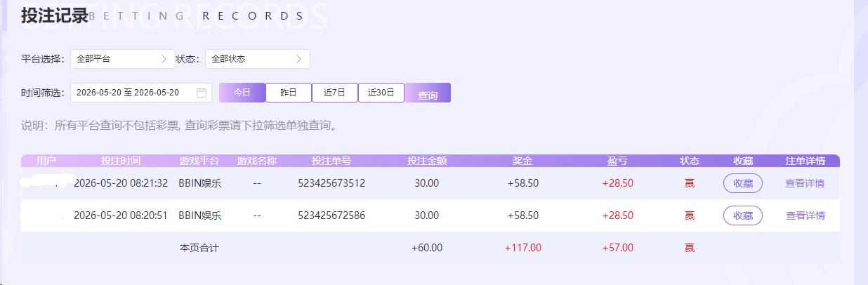Open the calendar icon in date field

(x=202, y=93)
